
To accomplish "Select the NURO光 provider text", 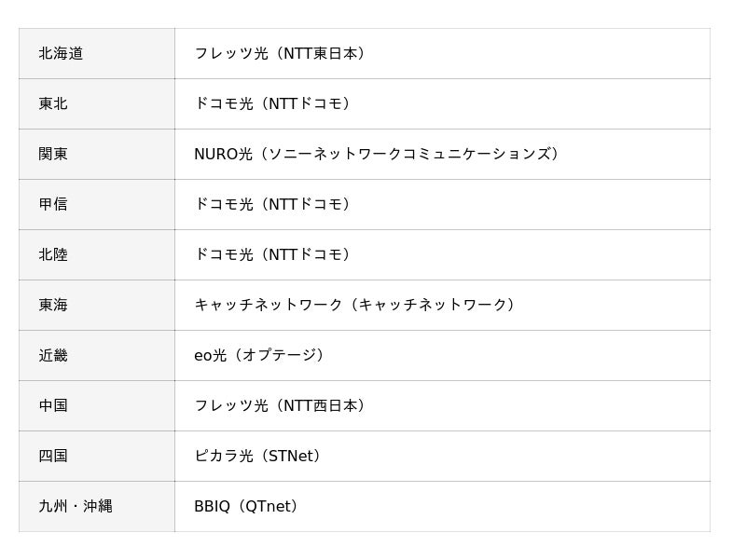I will click(380, 154).
